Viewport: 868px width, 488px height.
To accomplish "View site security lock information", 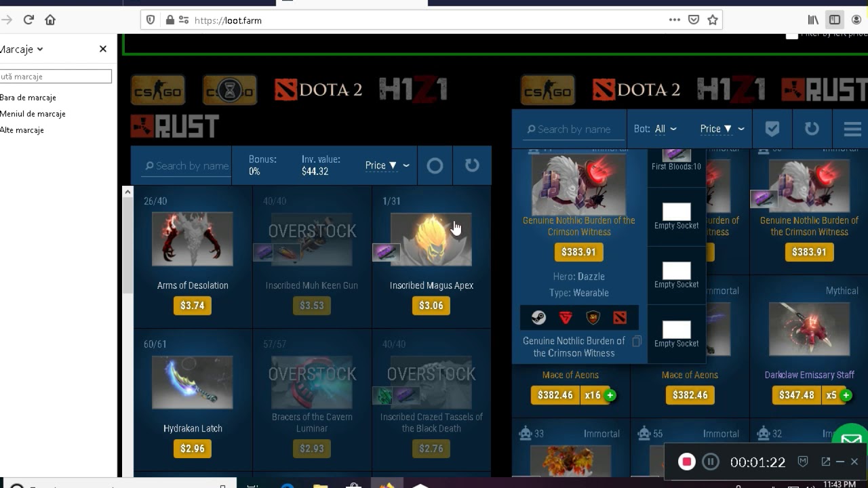I will [170, 20].
